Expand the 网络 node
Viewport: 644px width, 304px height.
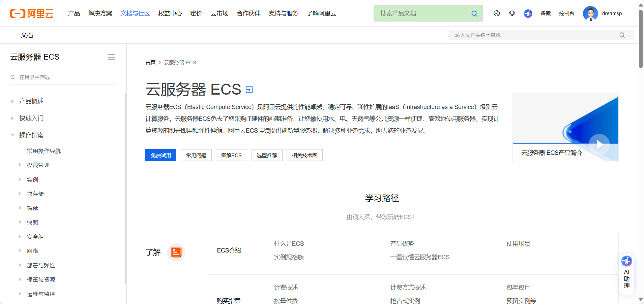coord(20,251)
